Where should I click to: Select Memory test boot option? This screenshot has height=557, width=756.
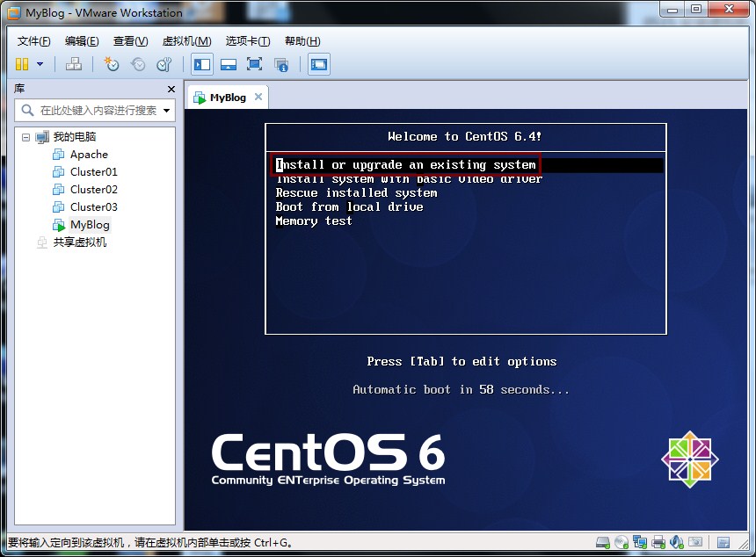click(x=314, y=221)
